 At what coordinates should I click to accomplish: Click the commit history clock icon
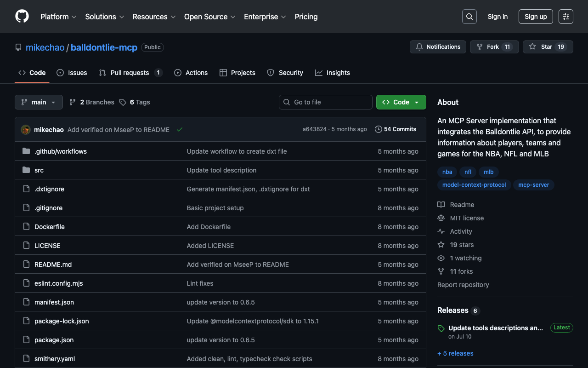[378, 129]
